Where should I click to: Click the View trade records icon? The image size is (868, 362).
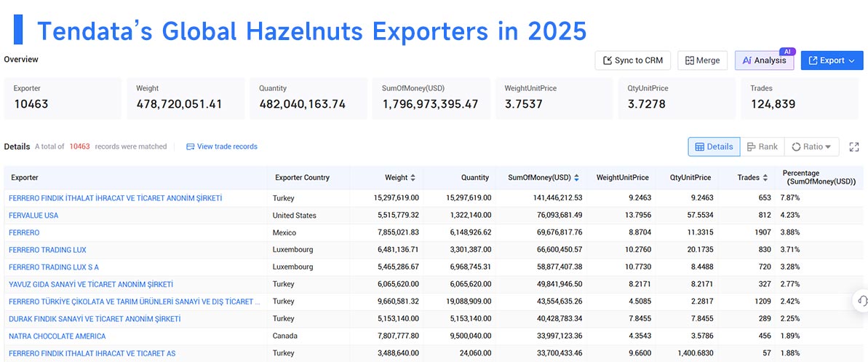[191, 147]
